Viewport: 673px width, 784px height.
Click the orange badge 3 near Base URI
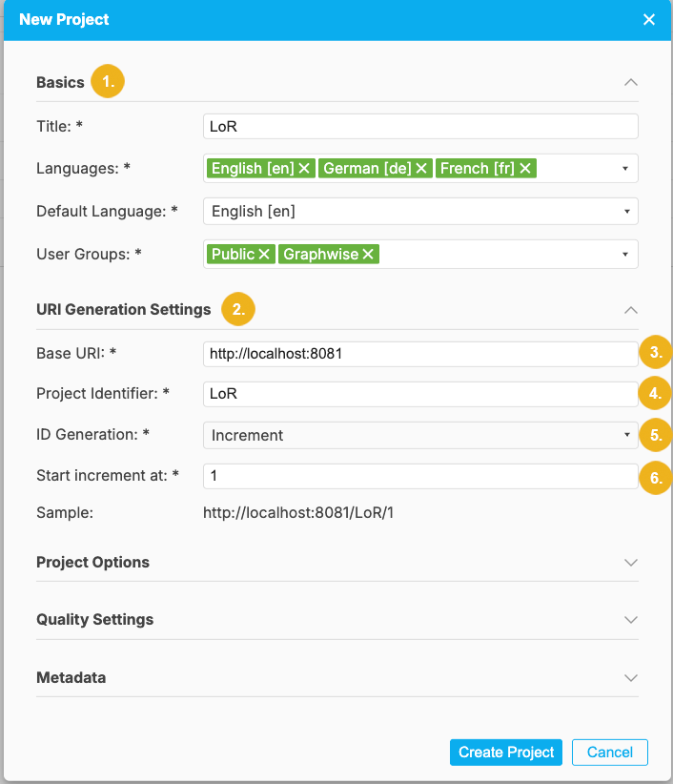pos(655,352)
